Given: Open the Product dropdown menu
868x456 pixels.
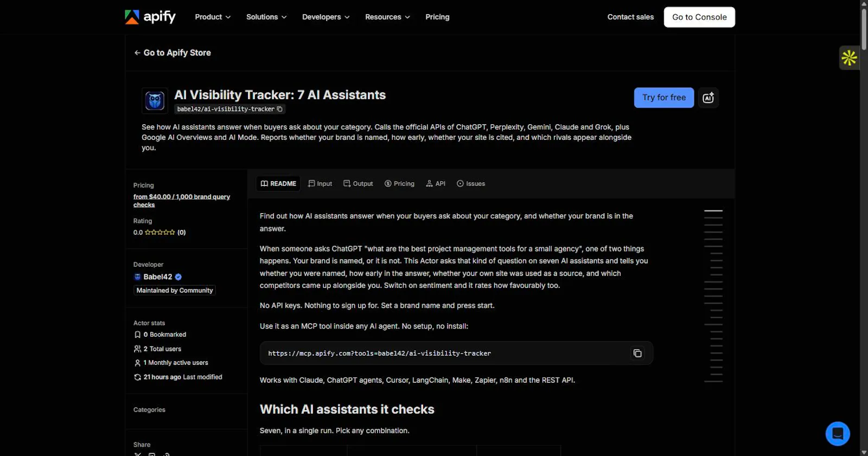Looking at the screenshot, I should [x=213, y=17].
